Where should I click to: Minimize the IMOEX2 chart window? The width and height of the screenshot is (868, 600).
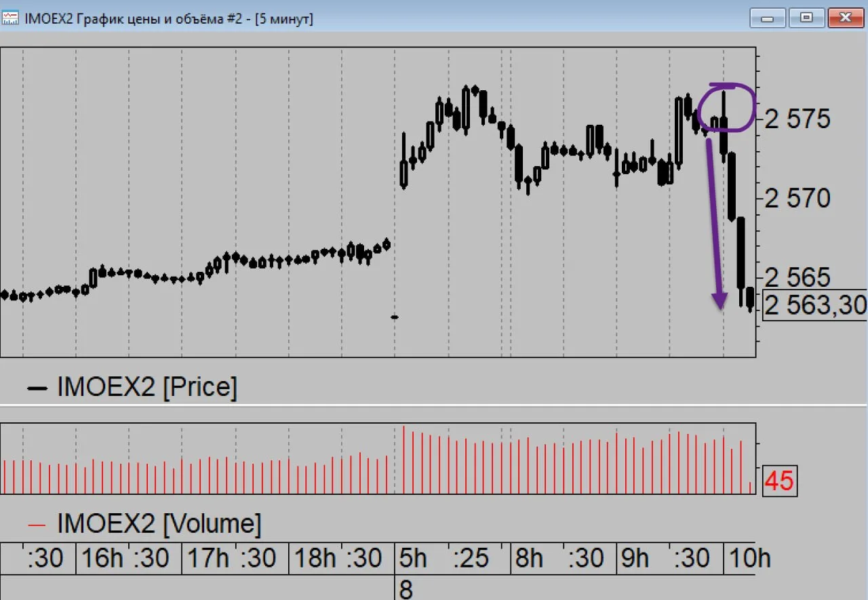(768, 18)
